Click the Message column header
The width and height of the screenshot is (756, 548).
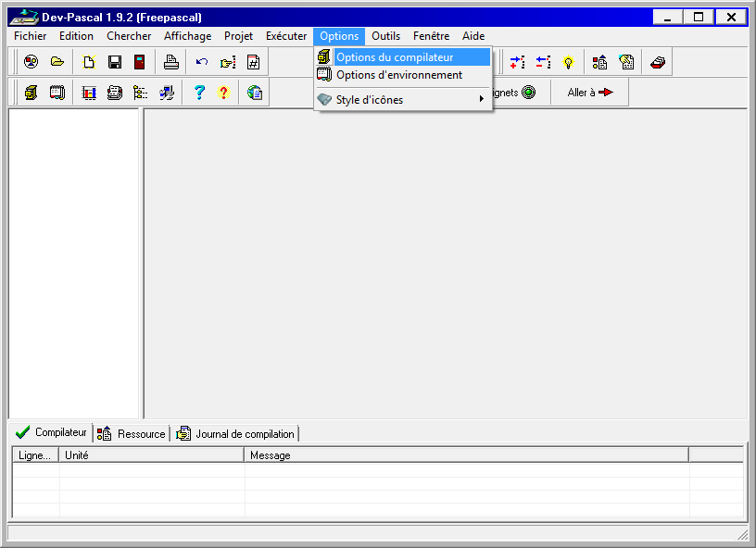[x=465, y=455]
